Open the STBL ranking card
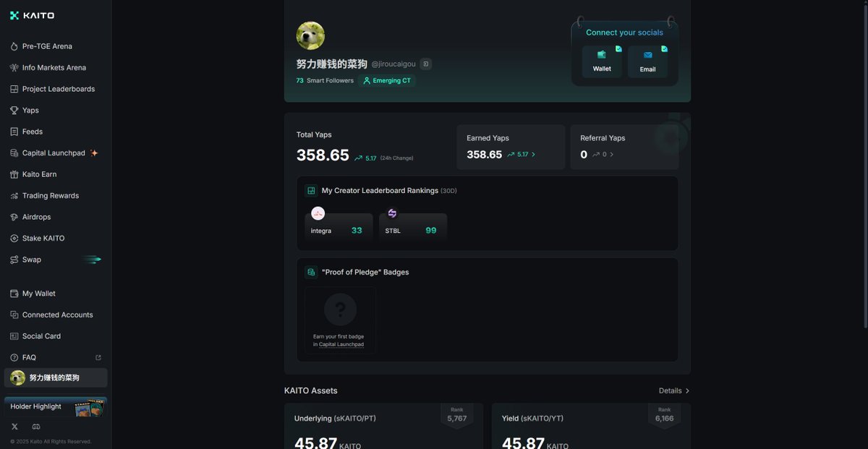The image size is (868, 449). 413,228
